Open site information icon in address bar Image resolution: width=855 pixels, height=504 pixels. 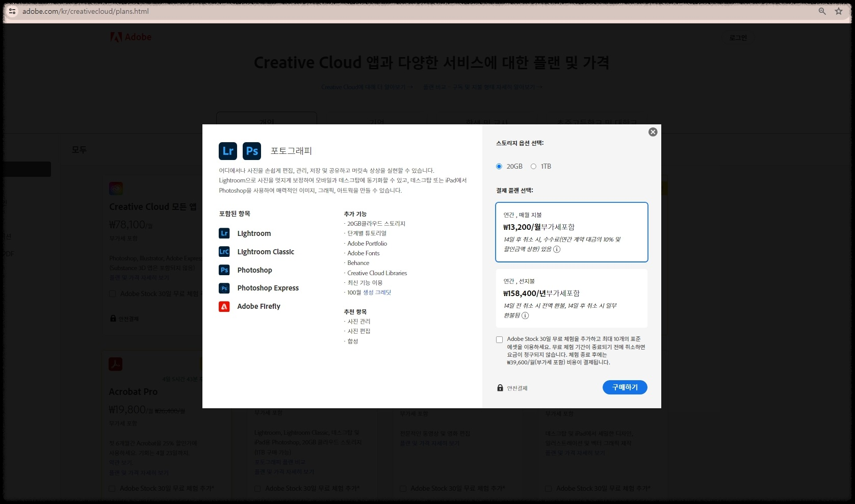click(12, 11)
